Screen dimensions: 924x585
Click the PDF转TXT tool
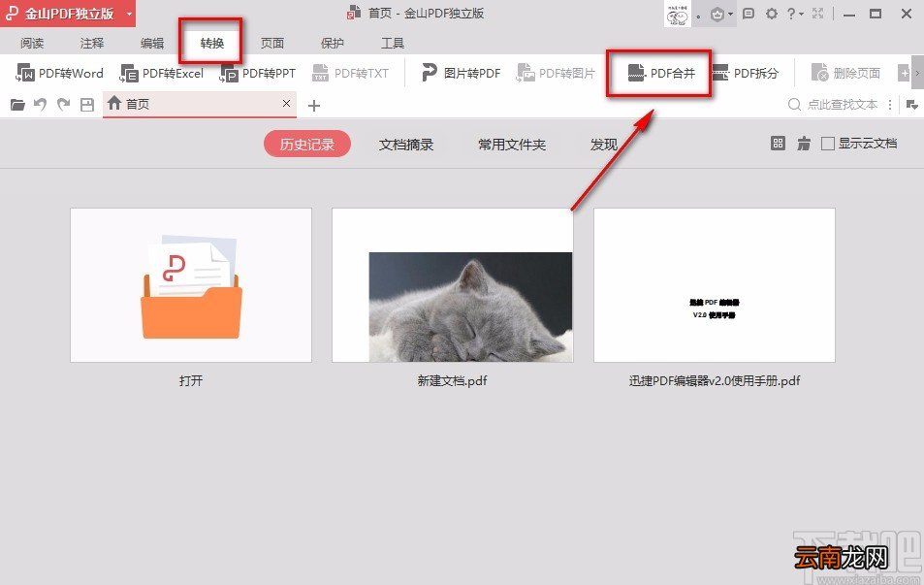(x=350, y=73)
